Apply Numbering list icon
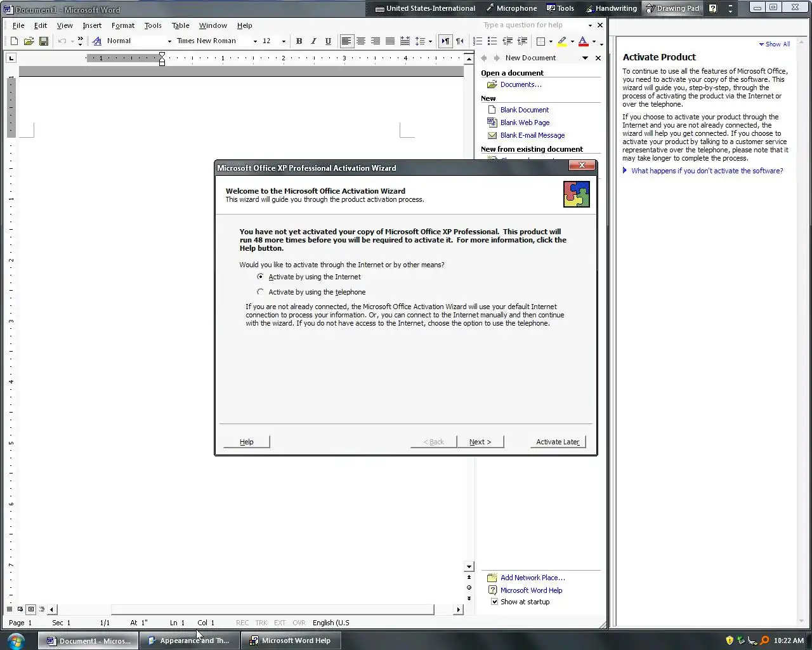Image resolution: width=812 pixels, height=650 pixels. 478,41
